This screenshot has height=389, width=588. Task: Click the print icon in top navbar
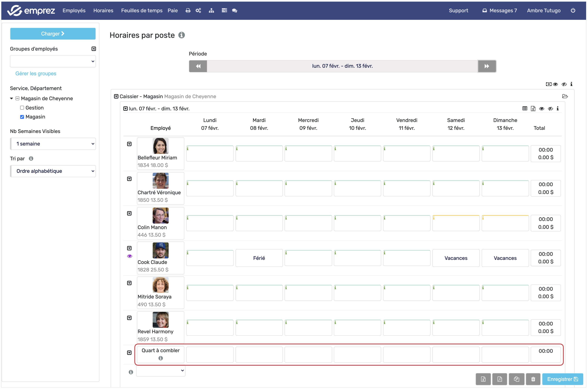[x=188, y=10]
